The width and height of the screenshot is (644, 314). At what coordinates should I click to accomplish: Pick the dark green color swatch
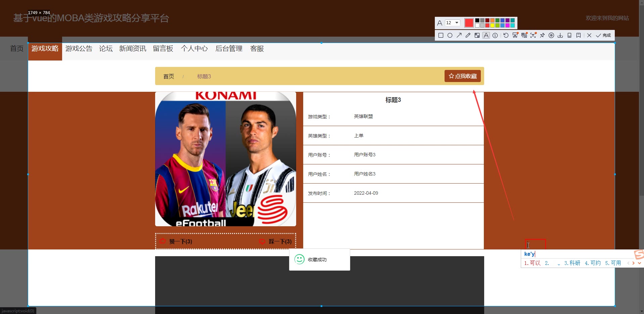pyautogui.click(x=497, y=21)
